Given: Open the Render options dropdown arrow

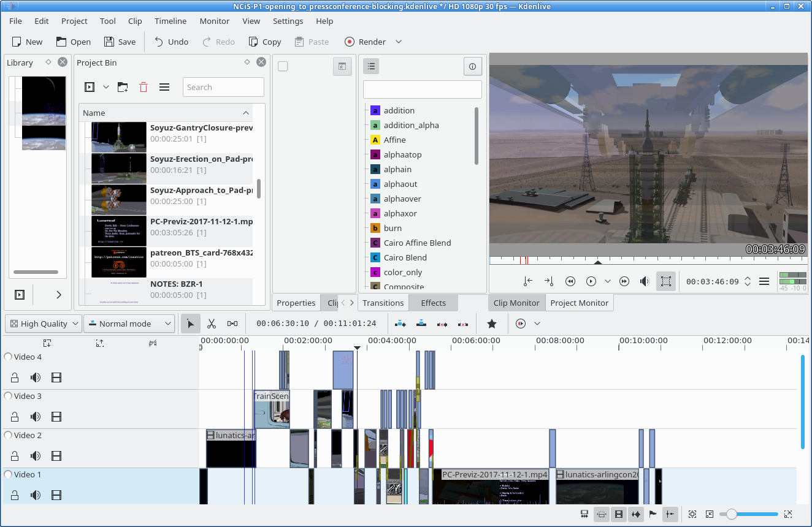Looking at the screenshot, I should [x=399, y=42].
